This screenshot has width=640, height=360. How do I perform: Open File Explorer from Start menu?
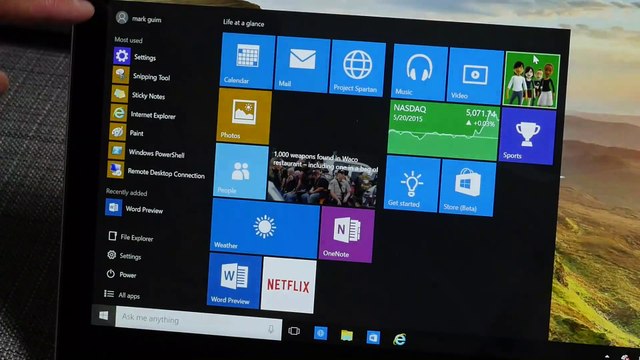tap(131, 237)
